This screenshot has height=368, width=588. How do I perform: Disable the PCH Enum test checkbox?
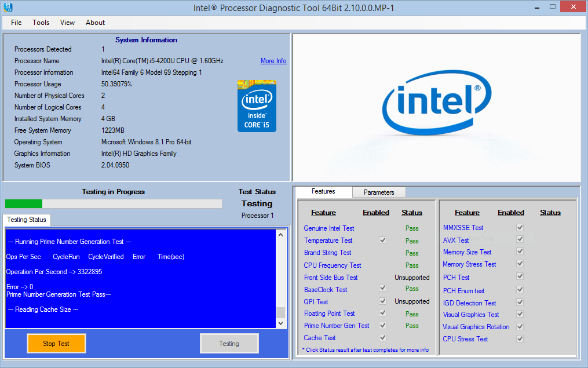520,290
